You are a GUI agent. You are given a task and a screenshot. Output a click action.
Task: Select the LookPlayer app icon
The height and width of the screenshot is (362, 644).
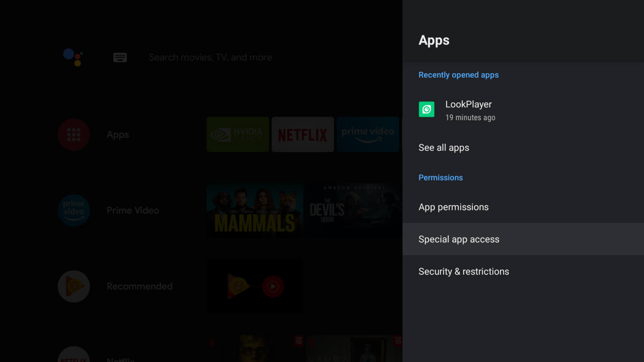point(426,109)
